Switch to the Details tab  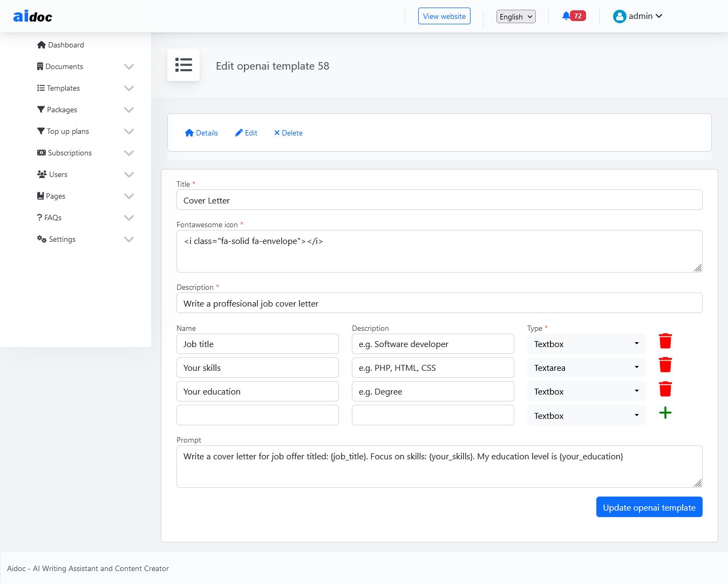click(201, 133)
